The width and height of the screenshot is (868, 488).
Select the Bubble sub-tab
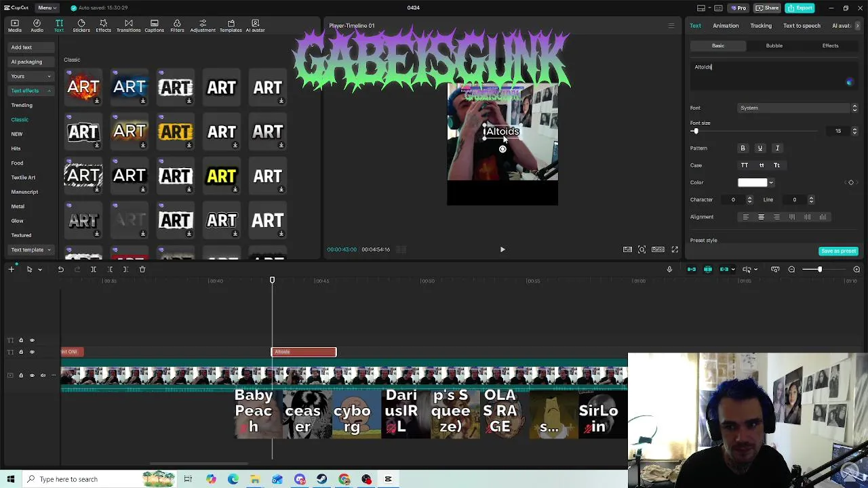coord(774,45)
